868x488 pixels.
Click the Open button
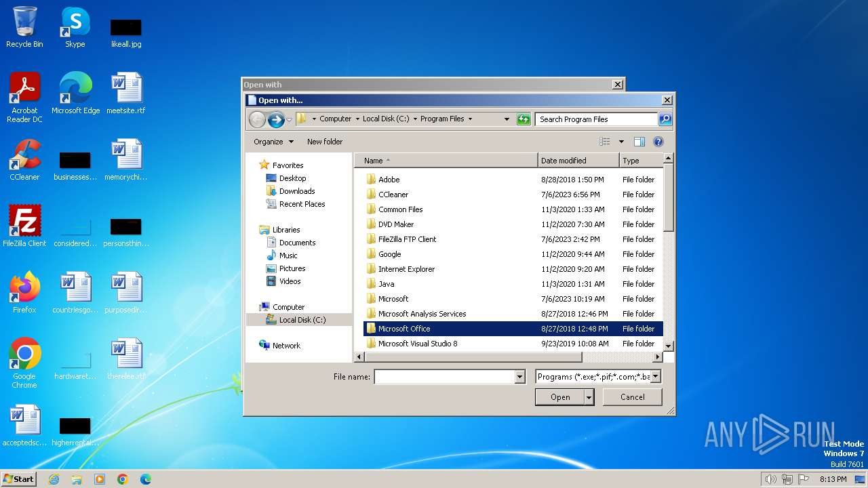(x=559, y=397)
